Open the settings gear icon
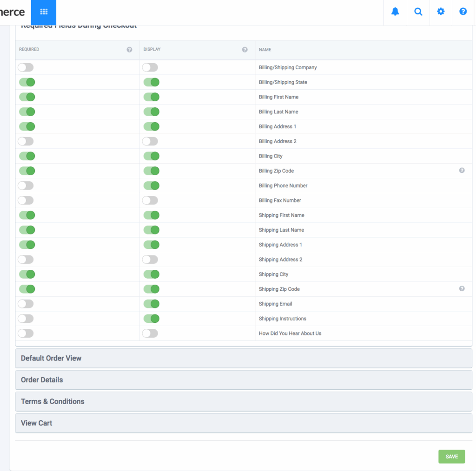This screenshot has height=471, width=476. 441,12
